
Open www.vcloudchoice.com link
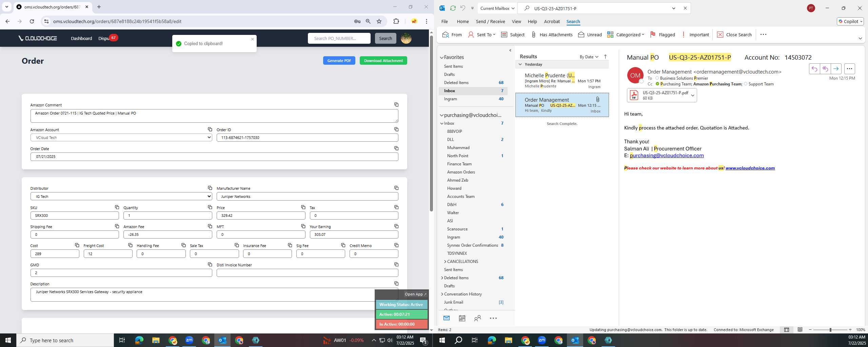750,168
